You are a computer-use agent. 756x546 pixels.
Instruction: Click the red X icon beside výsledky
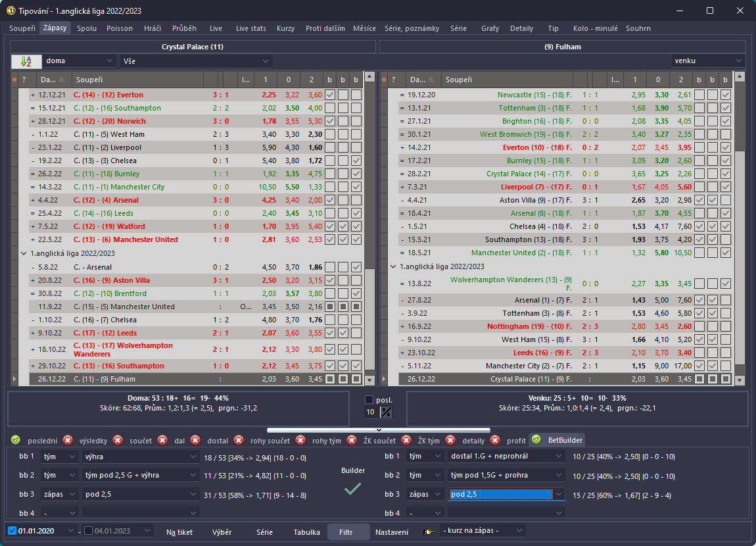click(x=68, y=440)
